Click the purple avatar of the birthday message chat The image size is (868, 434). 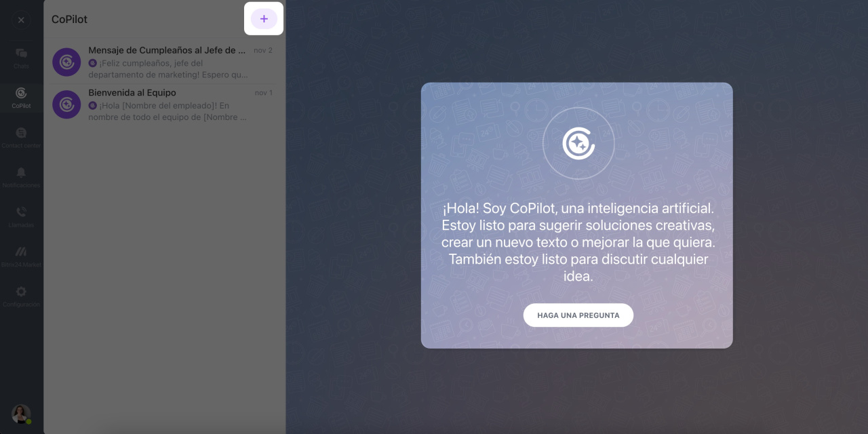pos(66,62)
